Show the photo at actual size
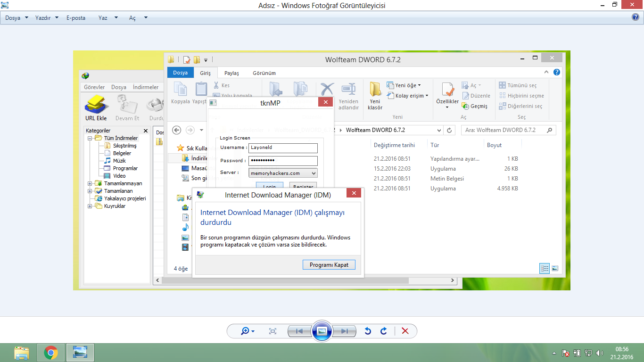644x362 pixels. (272, 331)
